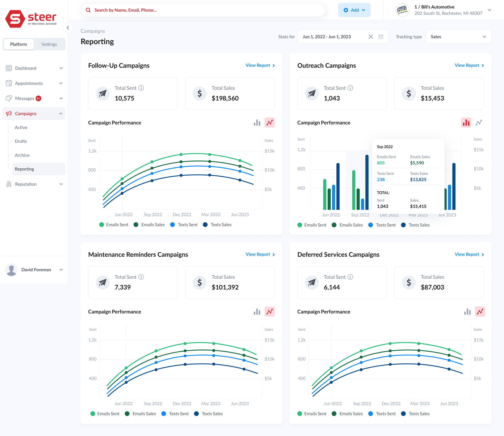Select Drafts under Campaigns
The width and height of the screenshot is (504, 436).
(21, 141)
